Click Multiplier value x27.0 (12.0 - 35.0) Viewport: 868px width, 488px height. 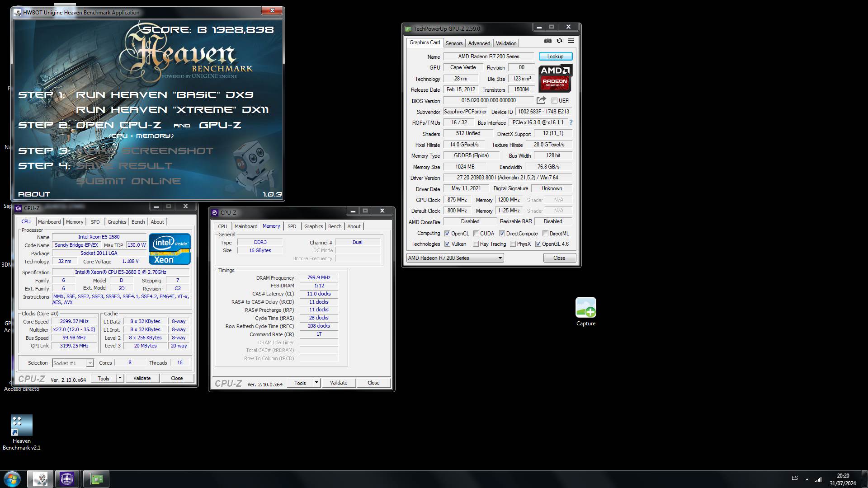pos(74,330)
